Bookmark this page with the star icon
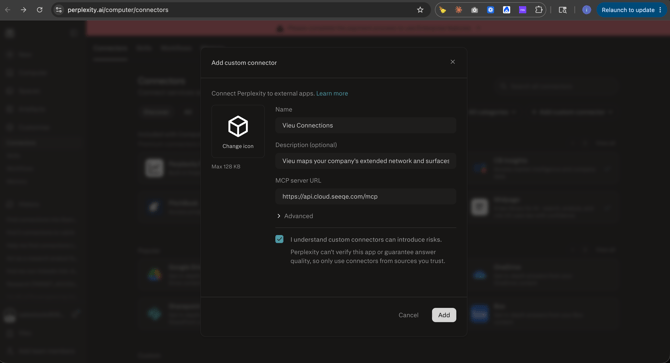 click(x=420, y=10)
